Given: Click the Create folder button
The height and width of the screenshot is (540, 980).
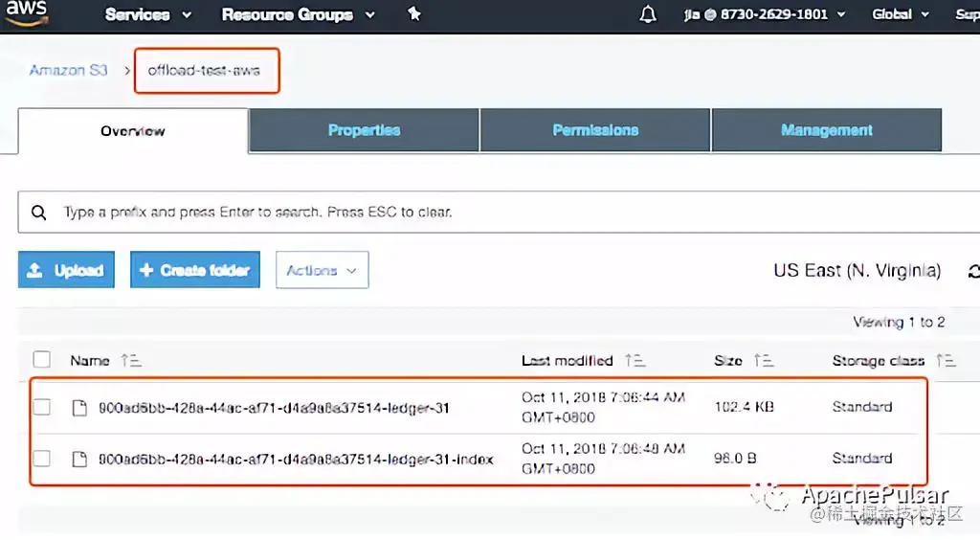Looking at the screenshot, I should click(195, 270).
